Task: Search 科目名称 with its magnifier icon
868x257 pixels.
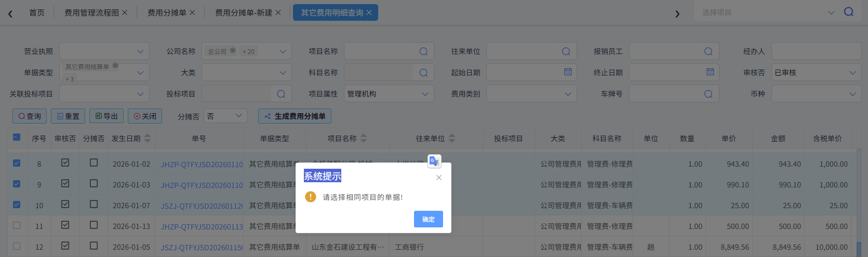Action: [423, 73]
